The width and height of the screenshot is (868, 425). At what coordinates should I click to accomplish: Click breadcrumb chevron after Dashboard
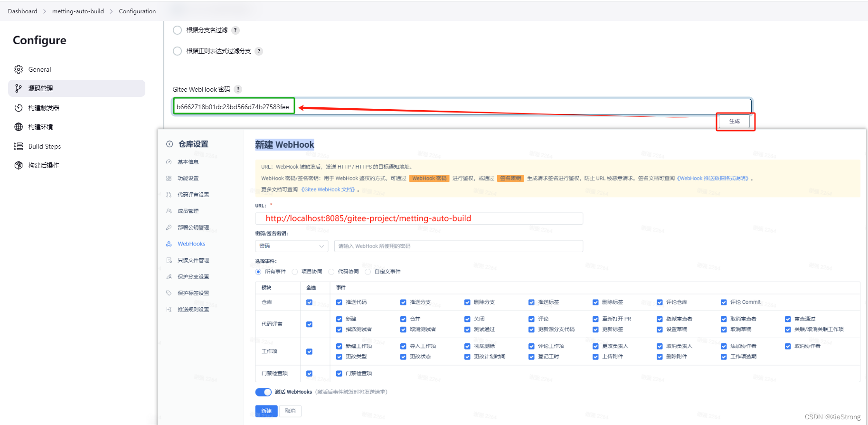[45, 11]
